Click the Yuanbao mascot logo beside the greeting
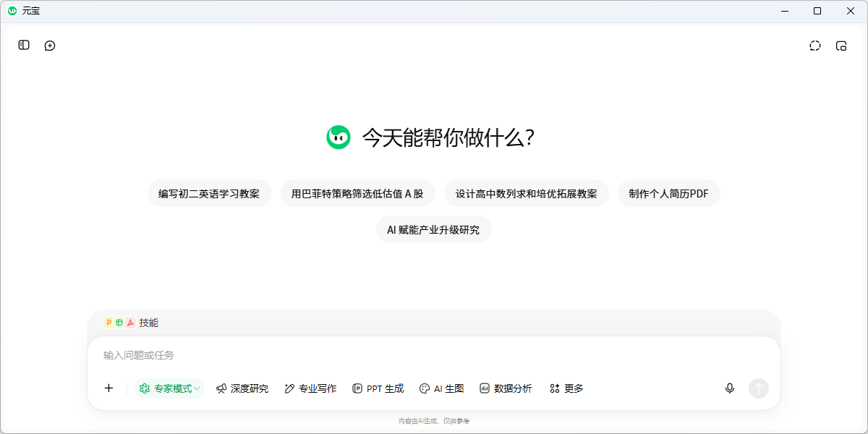868x434 pixels. [339, 137]
